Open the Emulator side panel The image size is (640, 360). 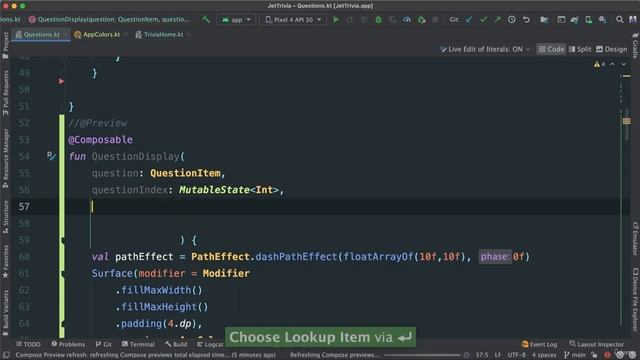(635, 239)
